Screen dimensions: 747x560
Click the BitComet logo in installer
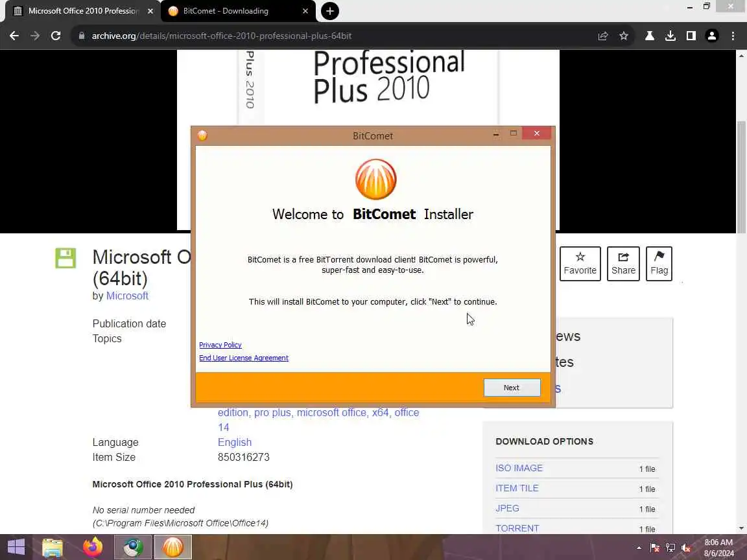pos(375,180)
